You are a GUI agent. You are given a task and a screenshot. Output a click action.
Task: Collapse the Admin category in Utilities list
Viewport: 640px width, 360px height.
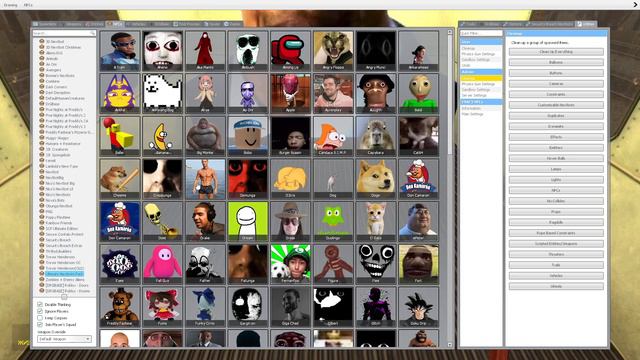pos(481,72)
